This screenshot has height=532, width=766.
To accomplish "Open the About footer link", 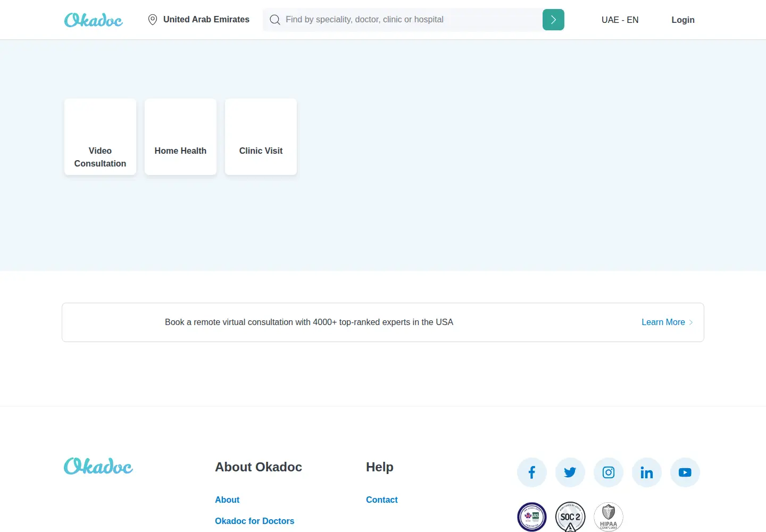I will click(x=227, y=500).
